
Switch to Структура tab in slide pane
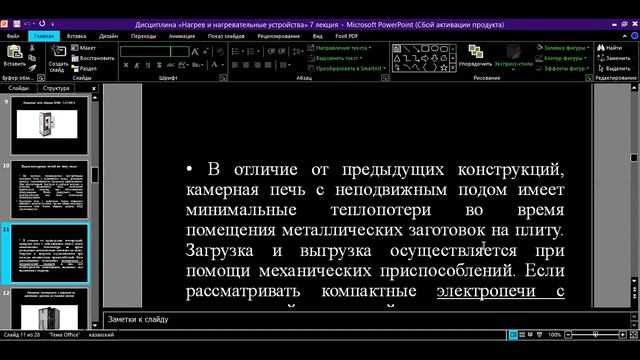pyautogui.click(x=56, y=88)
